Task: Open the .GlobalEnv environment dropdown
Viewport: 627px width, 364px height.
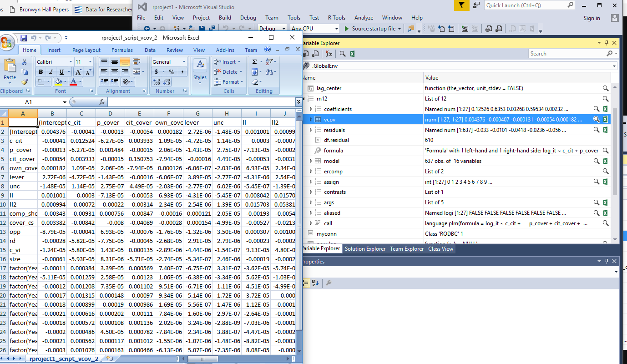Action: click(614, 66)
